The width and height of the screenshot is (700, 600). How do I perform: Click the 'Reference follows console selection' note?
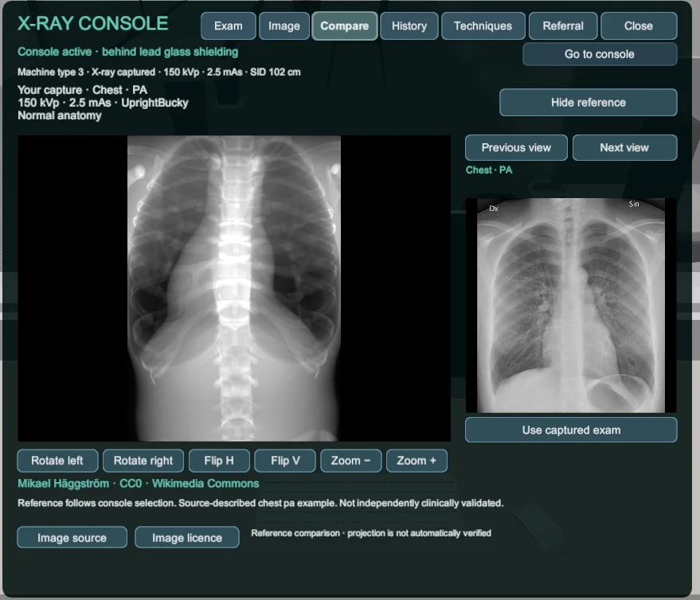(x=260, y=503)
